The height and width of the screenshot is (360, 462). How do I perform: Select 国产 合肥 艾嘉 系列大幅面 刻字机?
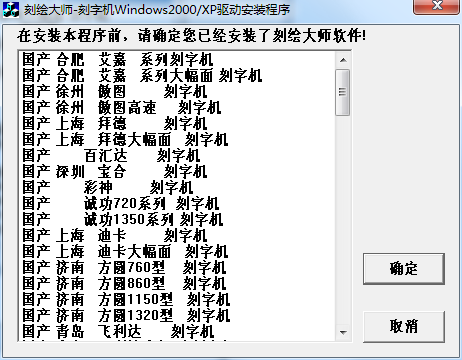177,76
